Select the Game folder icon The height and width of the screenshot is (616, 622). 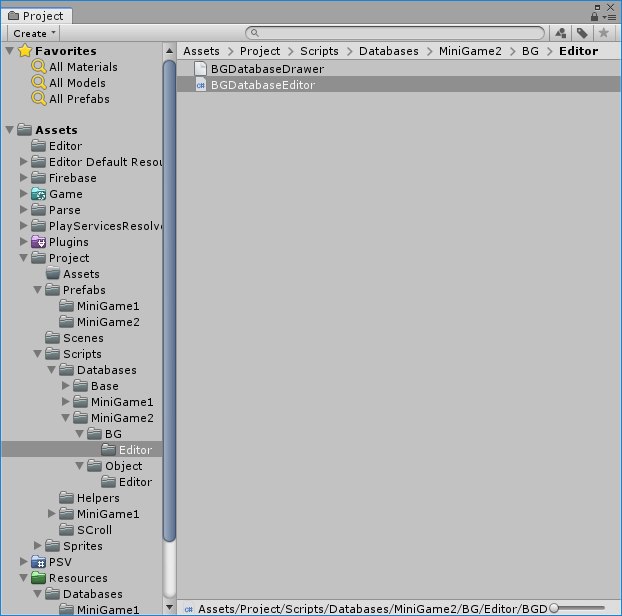tap(38, 194)
